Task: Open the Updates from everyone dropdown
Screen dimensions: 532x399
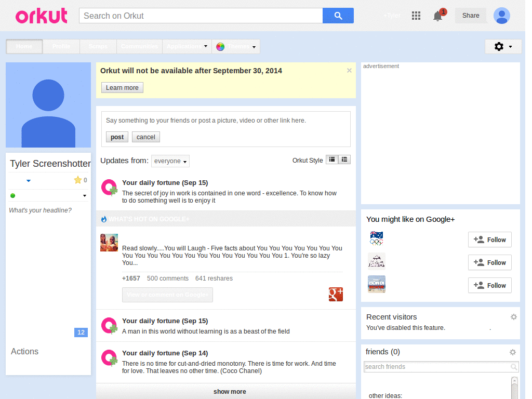Action: [170, 161]
